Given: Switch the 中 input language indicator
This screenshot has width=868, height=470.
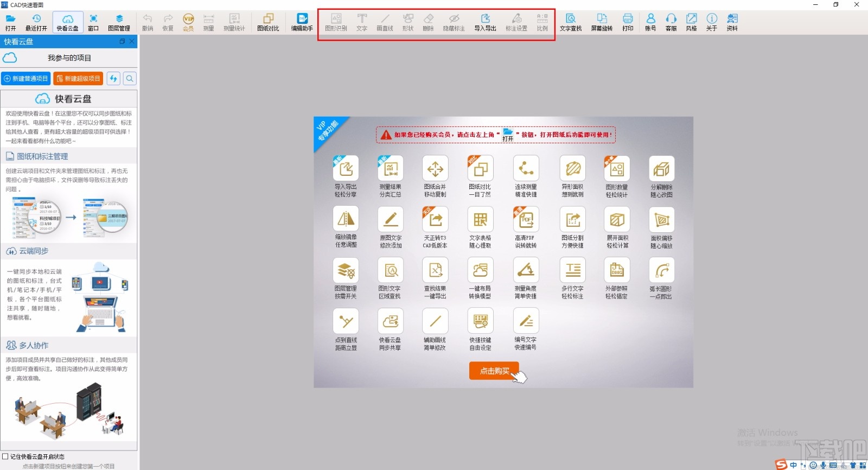Looking at the screenshot, I should click(x=794, y=465).
